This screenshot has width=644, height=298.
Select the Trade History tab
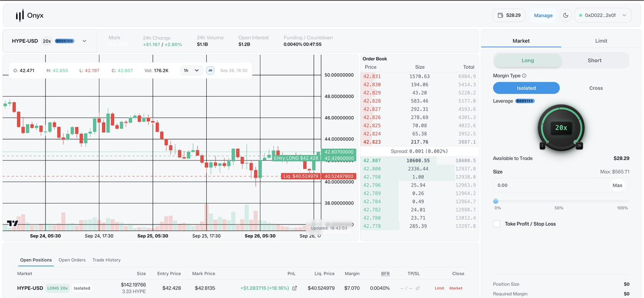106,260
